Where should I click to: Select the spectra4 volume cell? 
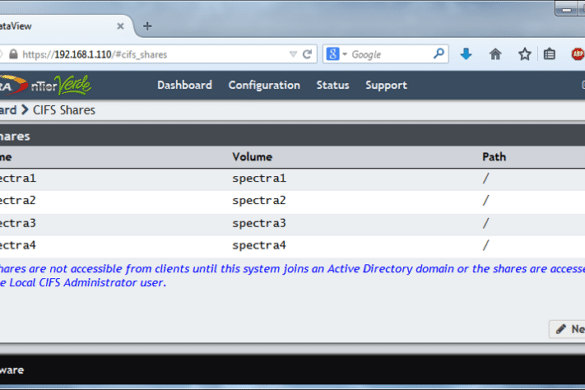(x=259, y=245)
